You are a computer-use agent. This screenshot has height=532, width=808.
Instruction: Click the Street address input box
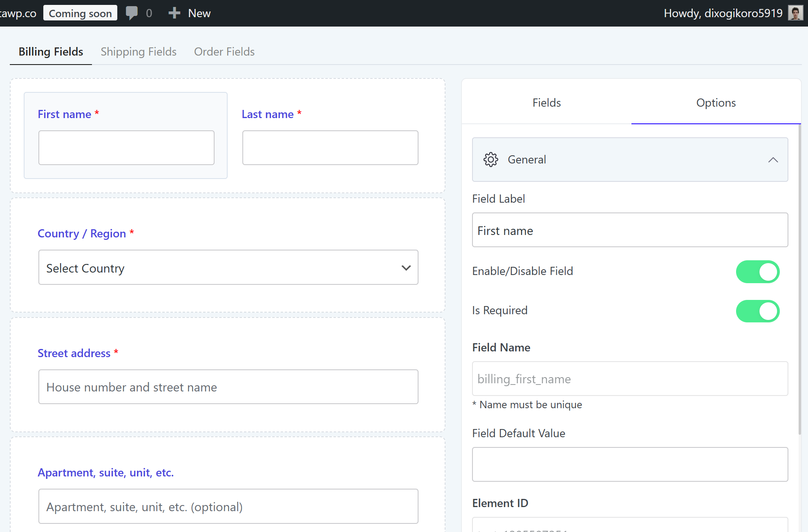[228, 387]
